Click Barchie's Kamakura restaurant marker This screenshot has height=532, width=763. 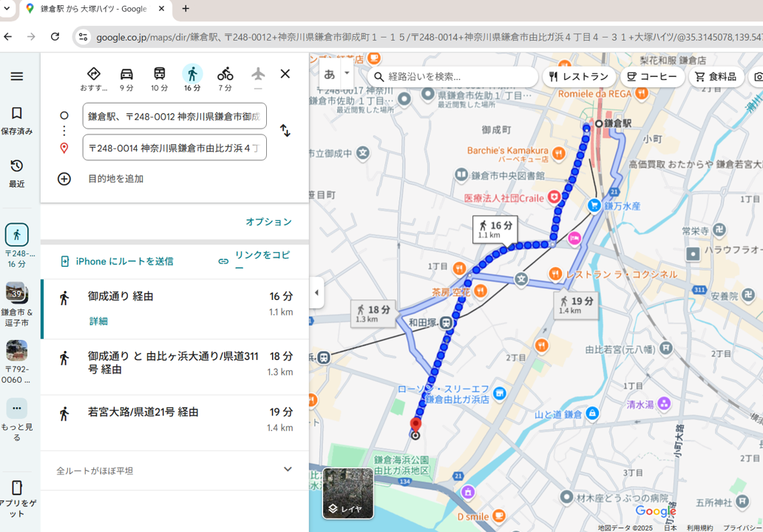[x=558, y=153]
